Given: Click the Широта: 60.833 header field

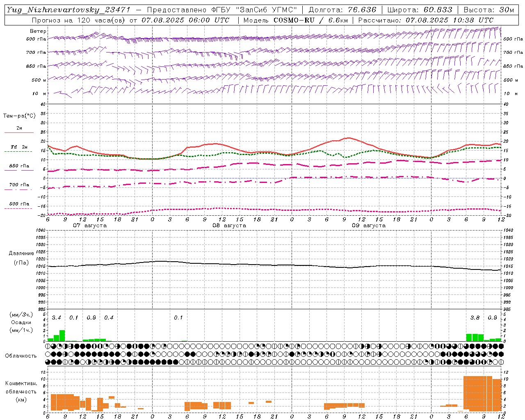Looking at the screenshot, I should click(420, 10).
